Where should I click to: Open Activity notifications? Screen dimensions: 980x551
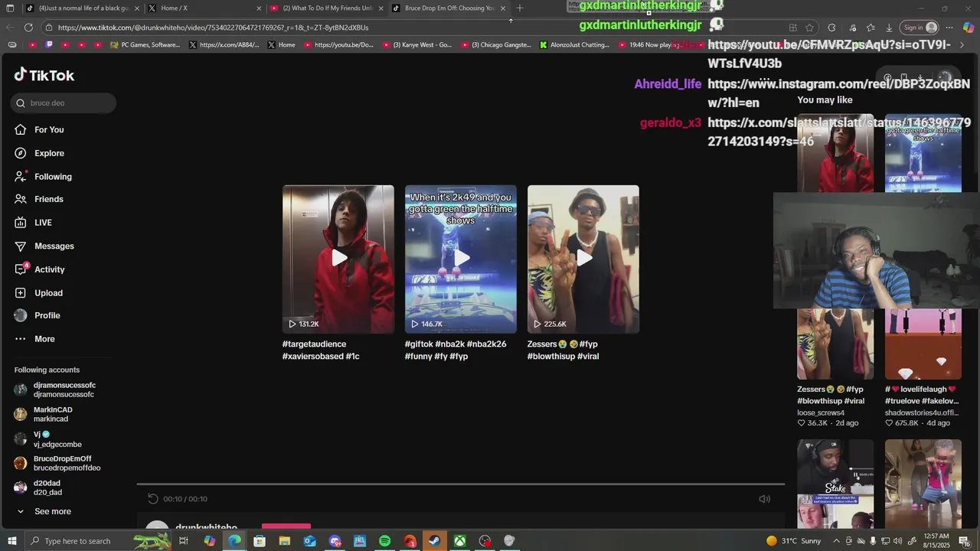pyautogui.click(x=49, y=269)
